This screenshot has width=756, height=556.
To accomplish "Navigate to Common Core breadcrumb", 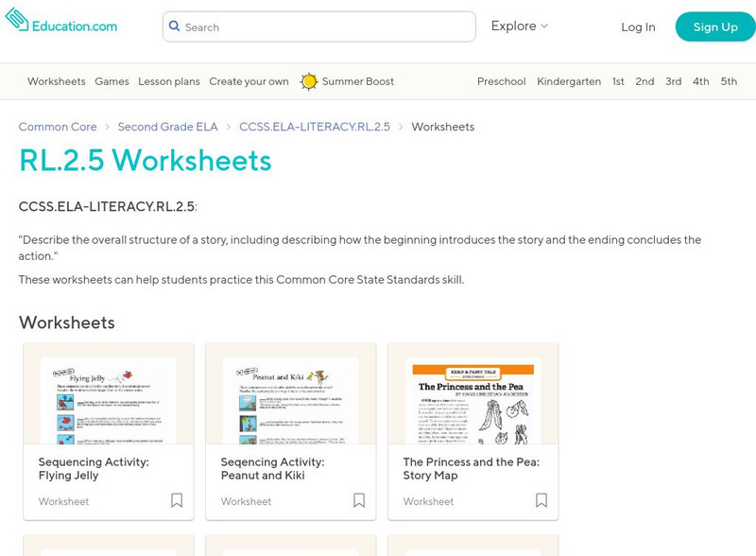I will click(58, 127).
